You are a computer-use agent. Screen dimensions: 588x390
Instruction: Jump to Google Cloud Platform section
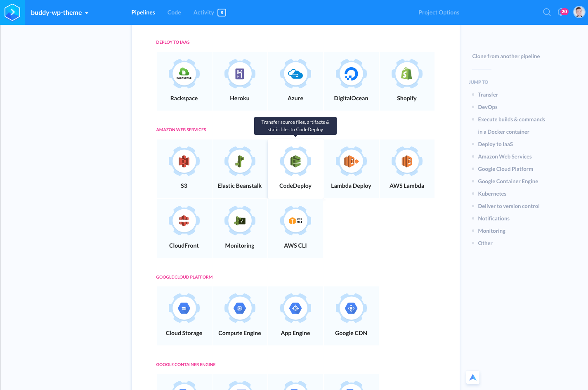point(505,169)
